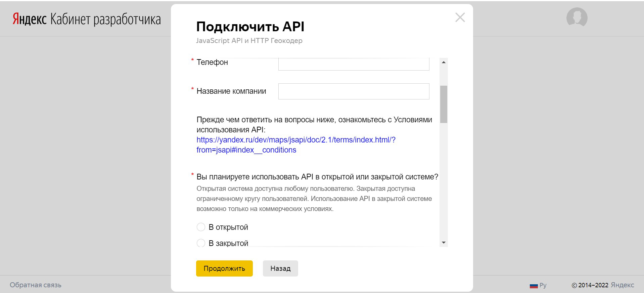Viewport: 644px width, 293px height.
Task: Click the Продолжить button
Action: [224, 268]
